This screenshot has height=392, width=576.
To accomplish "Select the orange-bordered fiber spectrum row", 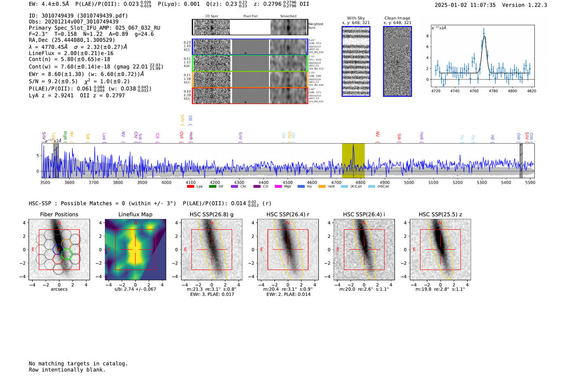I will click(250, 79).
